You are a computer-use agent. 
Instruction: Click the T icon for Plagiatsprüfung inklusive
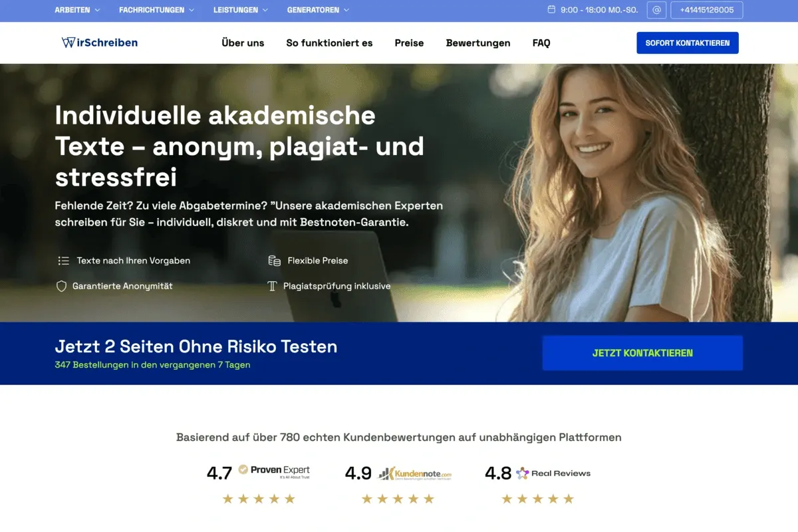point(272,286)
